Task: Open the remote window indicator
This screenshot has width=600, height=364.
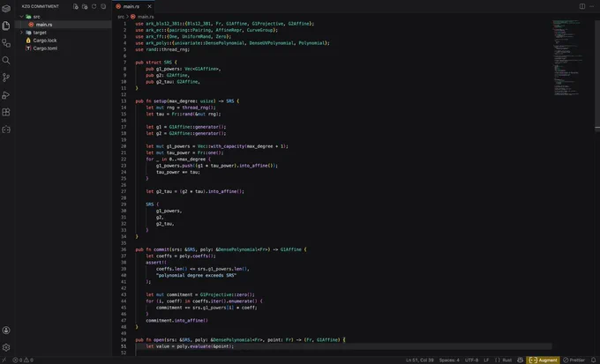Action: click(x=4, y=360)
